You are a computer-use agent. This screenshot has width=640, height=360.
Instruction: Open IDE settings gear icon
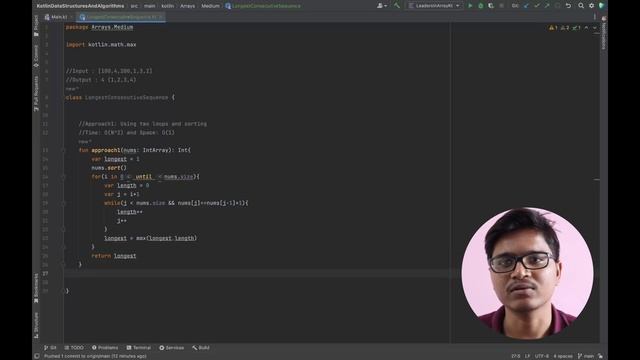click(591, 6)
